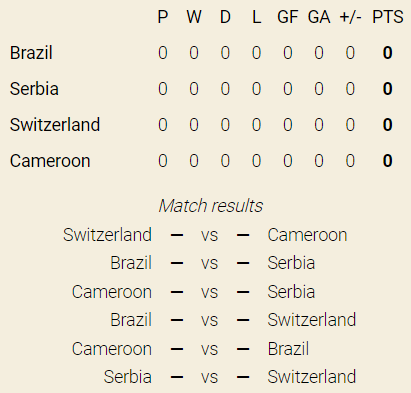Click Cameroon's score in Cameroon vs Brazil
The image size is (411, 393).
[x=177, y=349]
